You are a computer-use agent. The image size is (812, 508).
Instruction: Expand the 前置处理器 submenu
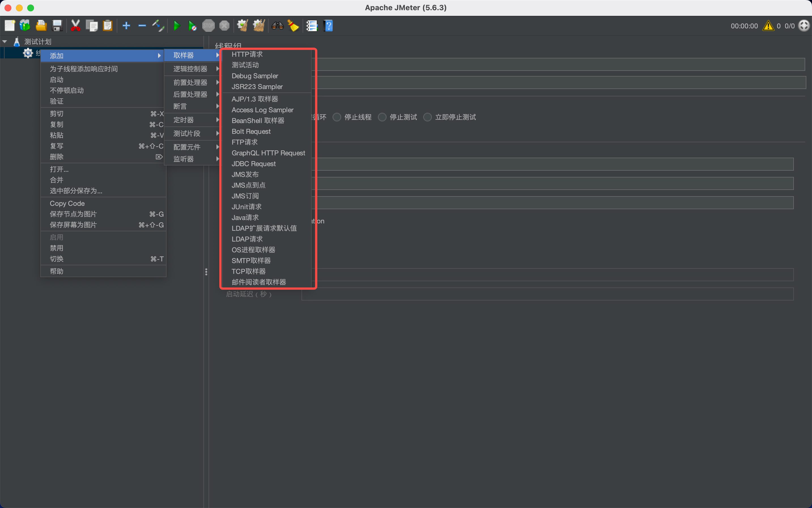click(192, 82)
